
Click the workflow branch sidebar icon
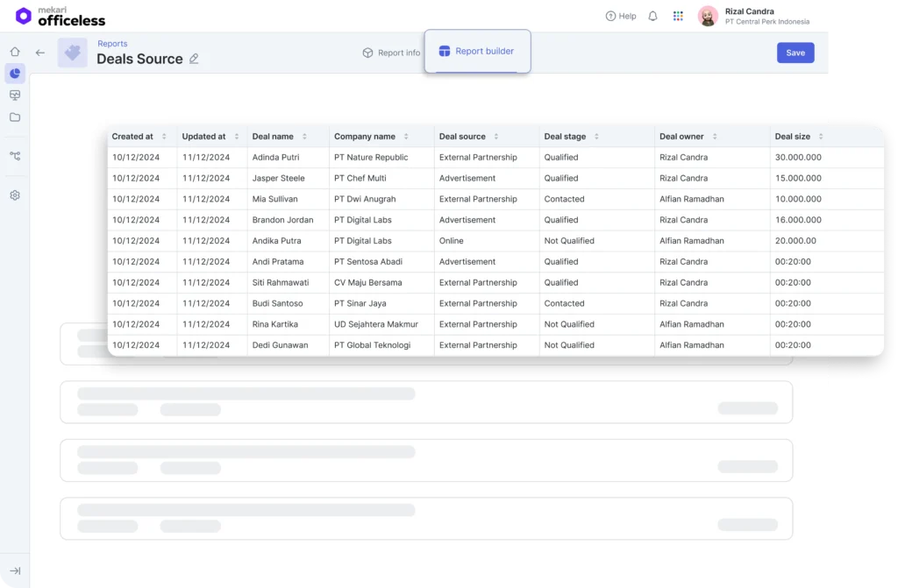coord(15,156)
